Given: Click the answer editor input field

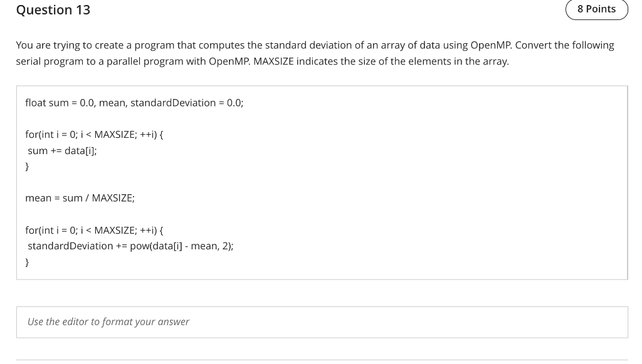Looking at the screenshot, I should tap(321, 321).
